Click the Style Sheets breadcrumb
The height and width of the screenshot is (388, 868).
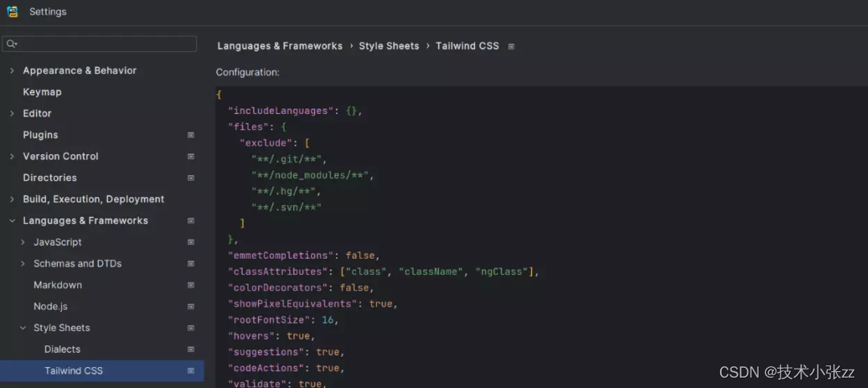click(389, 46)
